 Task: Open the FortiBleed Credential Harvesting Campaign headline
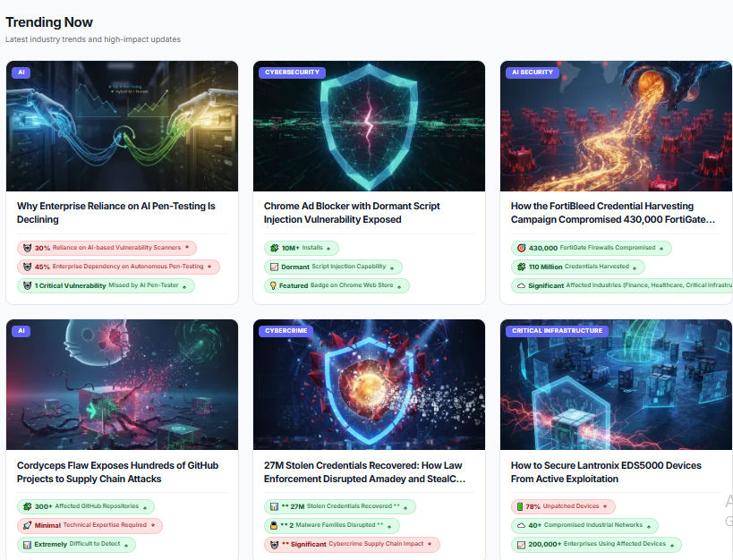(613, 213)
